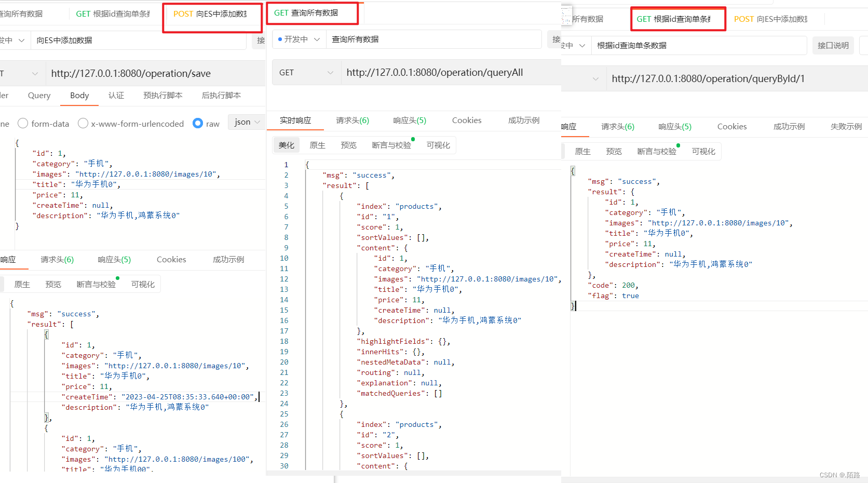Image resolution: width=868 pixels, height=483 pixels.
Task: Open the 开发中 status dropdown
Action: click(299, 39)
